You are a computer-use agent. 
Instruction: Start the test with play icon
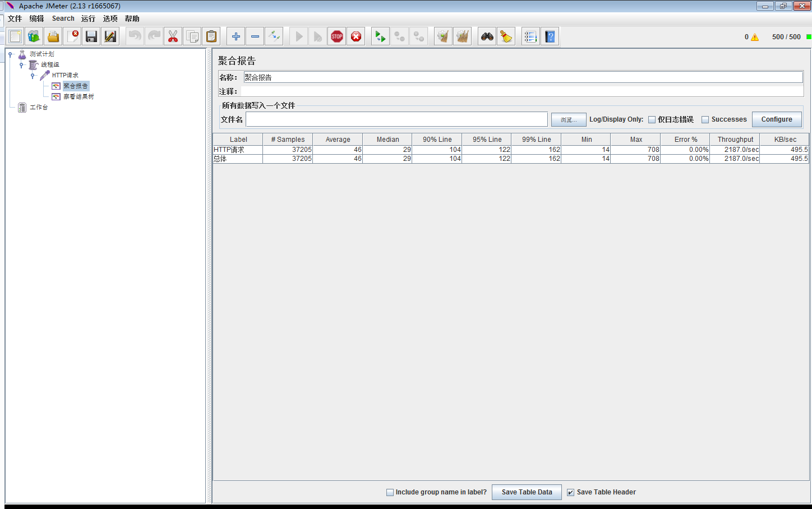(299, 36)
